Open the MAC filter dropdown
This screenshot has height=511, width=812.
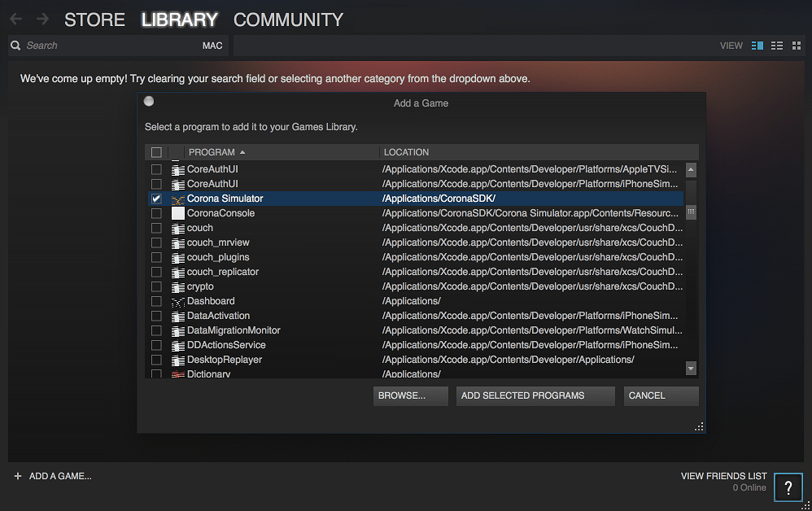point(212,46)
